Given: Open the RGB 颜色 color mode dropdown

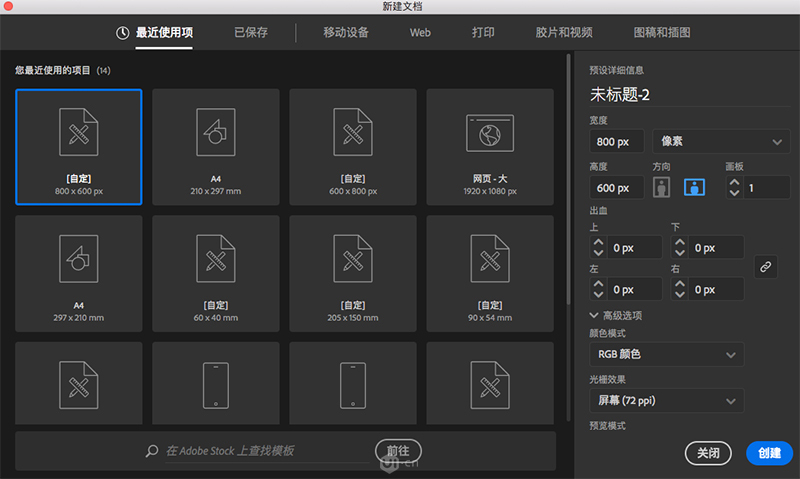Looking at the screenshot, I should pyautogui.click(x=666, y=354).
